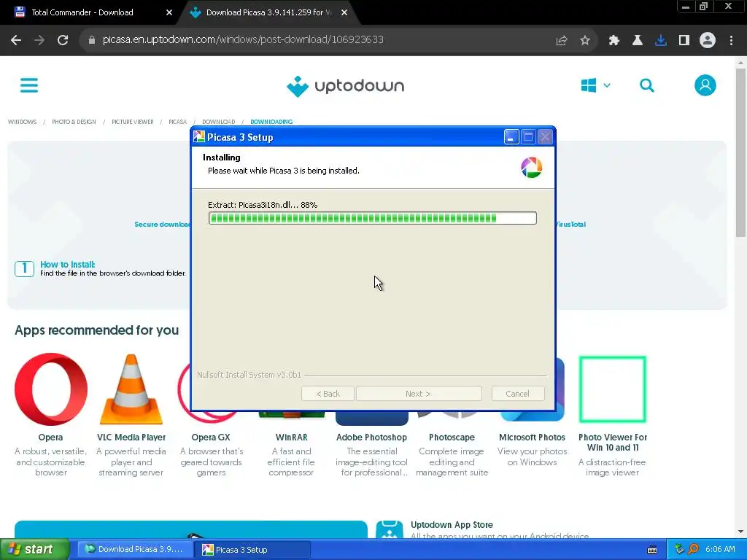Click the Extract: Picasa3i18n.dll status text
The image size is (747, 560).
263,205
